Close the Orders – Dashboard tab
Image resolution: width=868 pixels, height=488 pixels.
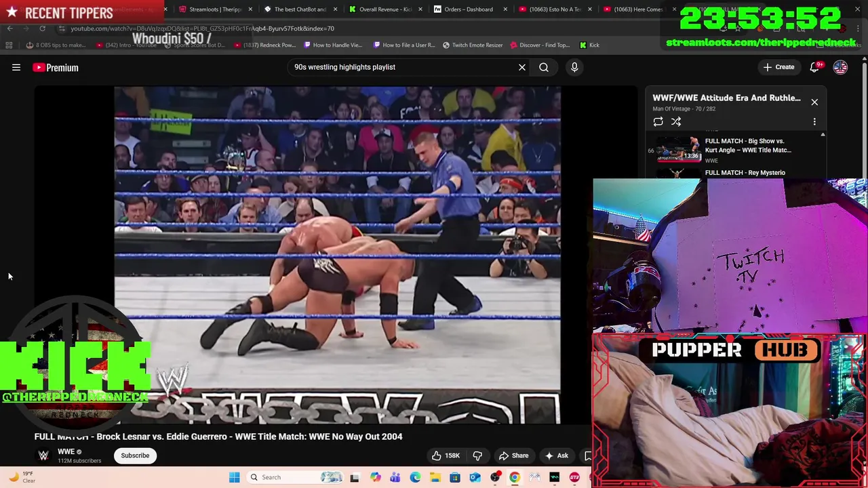click(x=505, y=9)
